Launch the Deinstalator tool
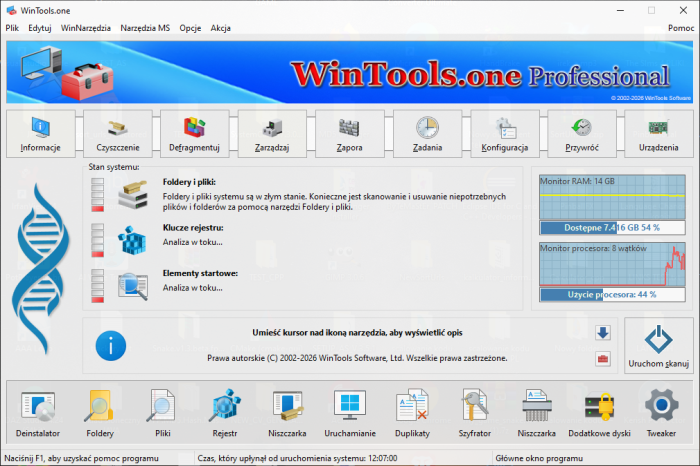Viewport: 700px width, 466px height. (x=38, y=413)
